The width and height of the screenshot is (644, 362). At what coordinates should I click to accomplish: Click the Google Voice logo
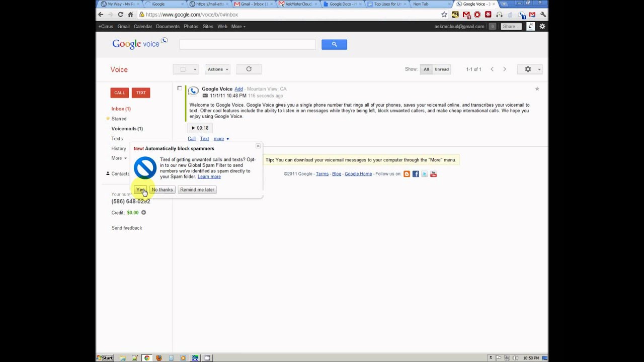click(x=139, y=44)
